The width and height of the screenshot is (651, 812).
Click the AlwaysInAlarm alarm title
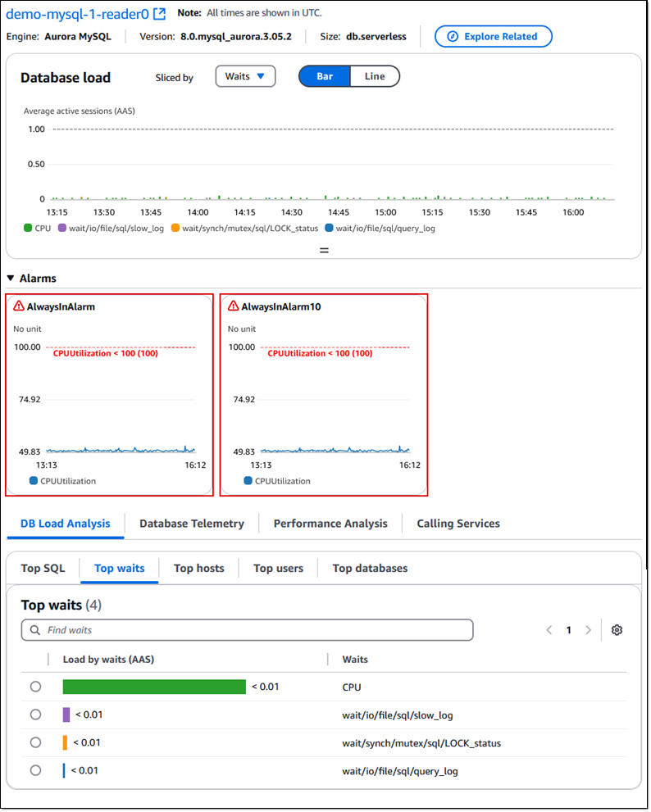61,306
